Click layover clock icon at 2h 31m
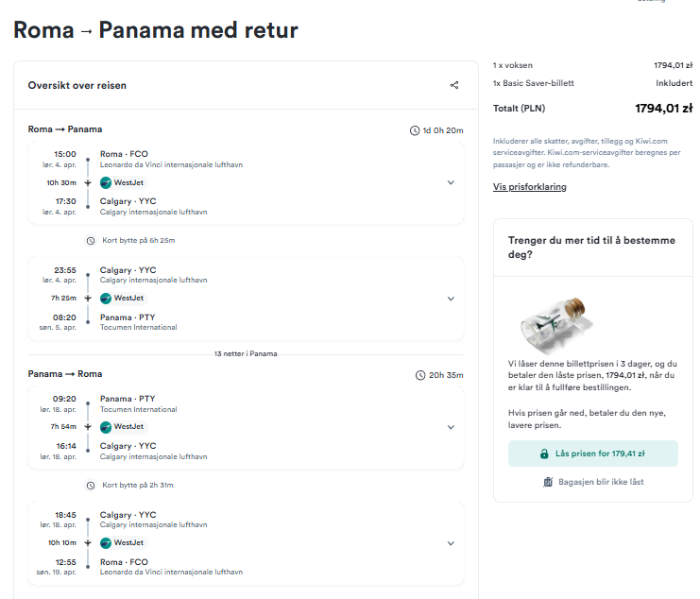 tap(91, 486)
